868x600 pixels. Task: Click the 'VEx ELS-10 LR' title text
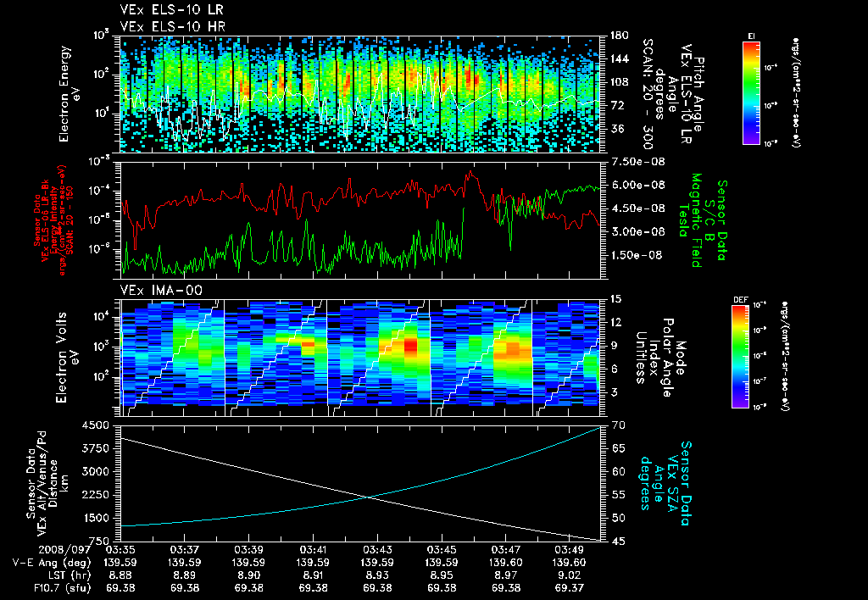tap(171, 10)
